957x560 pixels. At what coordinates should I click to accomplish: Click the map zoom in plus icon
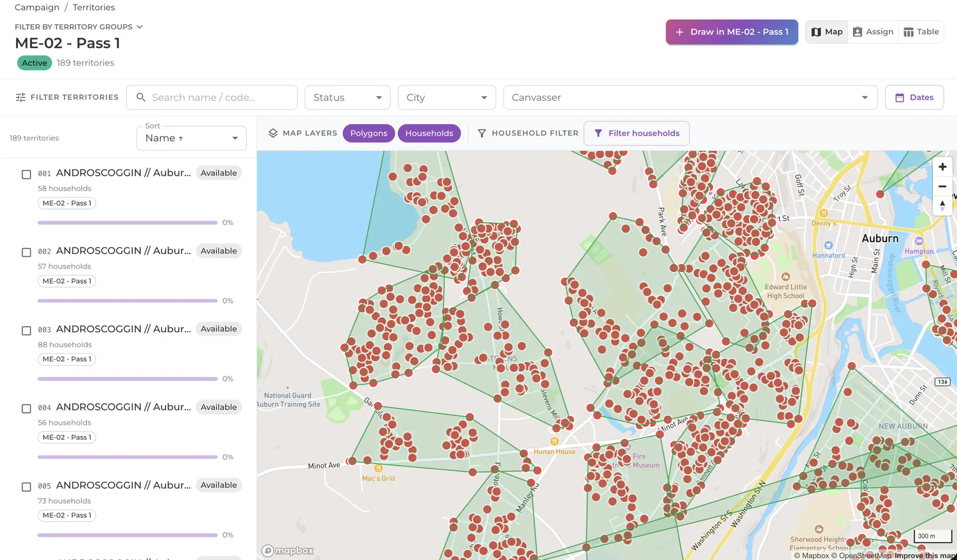942,167
